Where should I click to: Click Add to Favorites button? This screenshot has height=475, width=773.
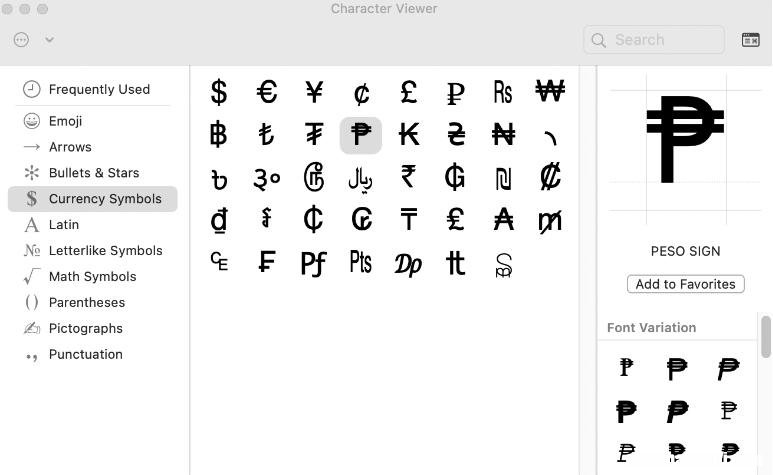pos(685,284)
